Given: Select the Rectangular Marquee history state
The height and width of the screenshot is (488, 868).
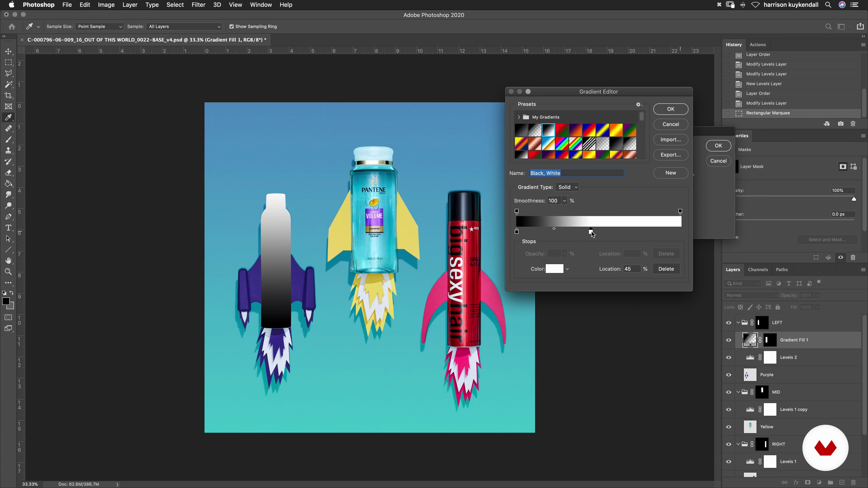Looking at the screenshot, I should pyautogui.click(x=791, y=113).
